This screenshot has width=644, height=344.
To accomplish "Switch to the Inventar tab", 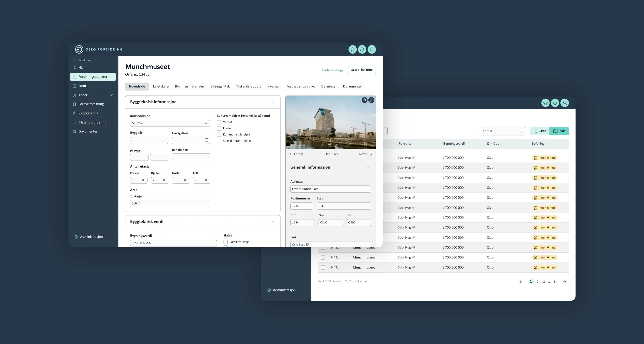I will click(x=273, y=87).
